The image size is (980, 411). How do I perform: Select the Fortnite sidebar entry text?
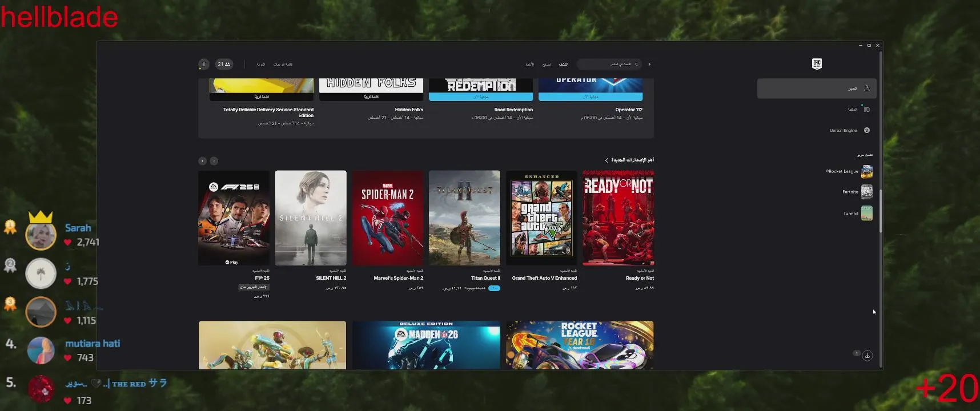[x=850, y=192]
